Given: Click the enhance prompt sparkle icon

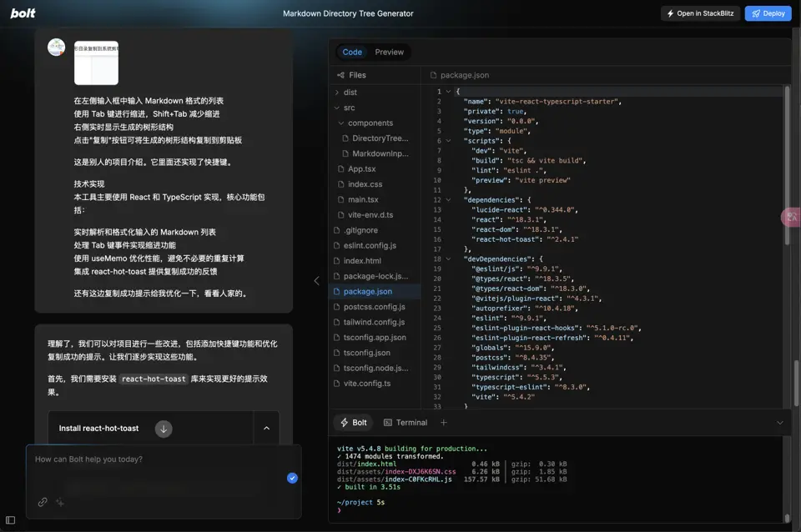Looking at the screenshot, I should point(60,502).
